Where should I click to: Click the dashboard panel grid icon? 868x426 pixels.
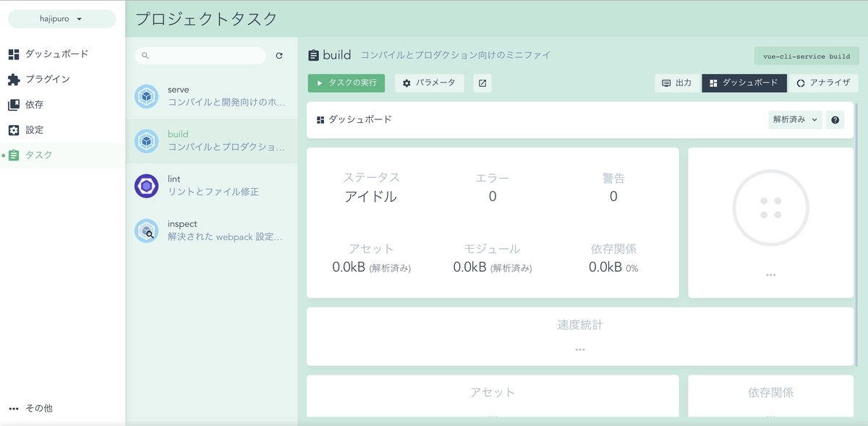pyautogui.click(x=320, y=120)
